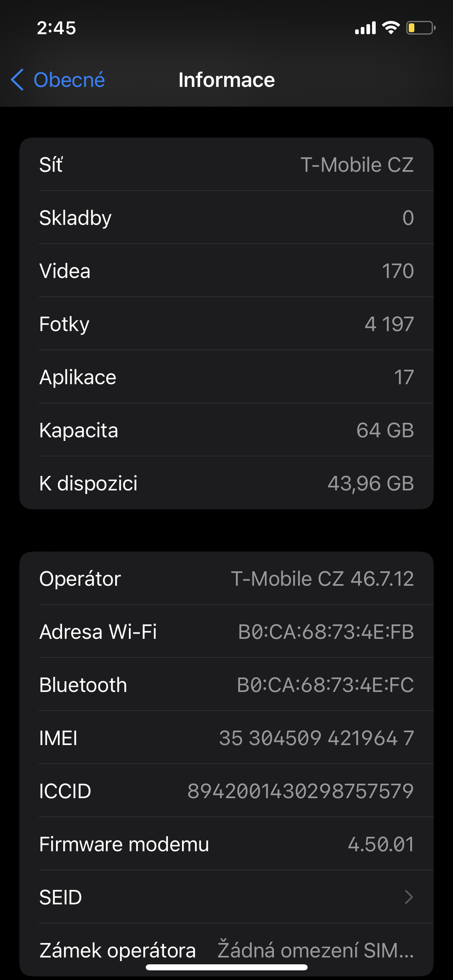Tap the Fotky count 4 197
The image size is (453, 980).
click(x=389, y=324)
